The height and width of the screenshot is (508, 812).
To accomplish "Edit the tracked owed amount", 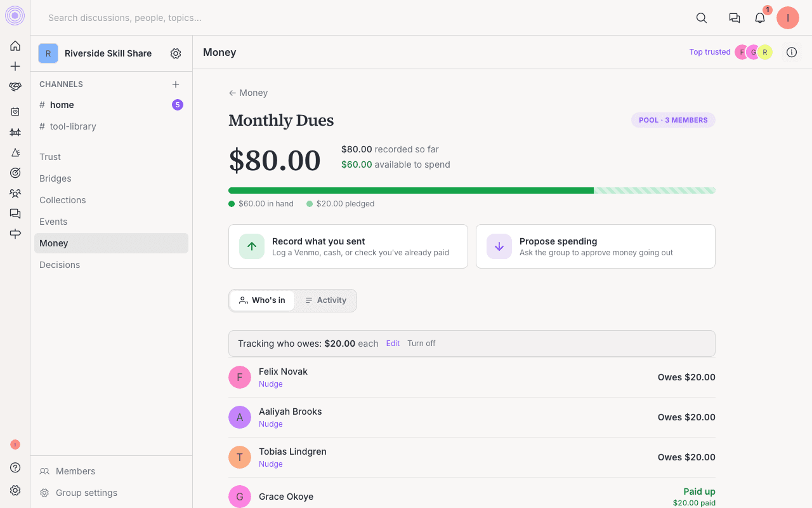I will coord(393,344).
